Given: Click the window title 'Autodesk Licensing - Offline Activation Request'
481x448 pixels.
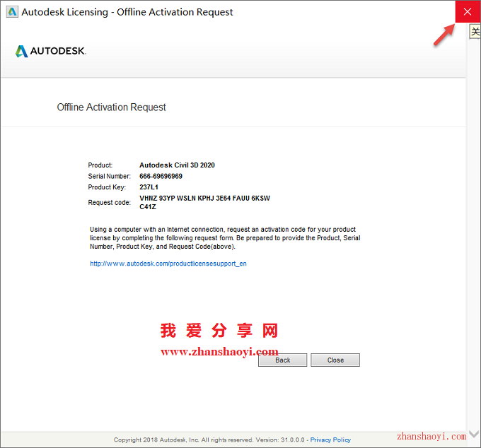Looking at the screenshot, I should [x=127, y=12].
